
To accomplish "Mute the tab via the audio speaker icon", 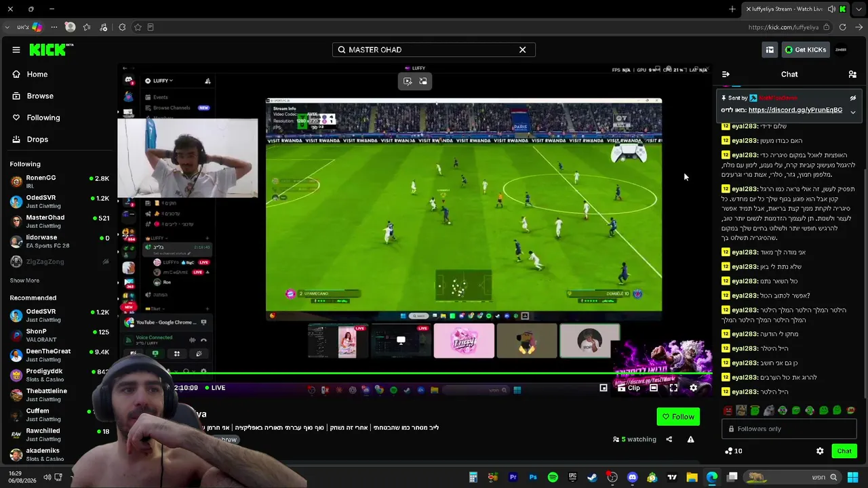I will [832, 9].
